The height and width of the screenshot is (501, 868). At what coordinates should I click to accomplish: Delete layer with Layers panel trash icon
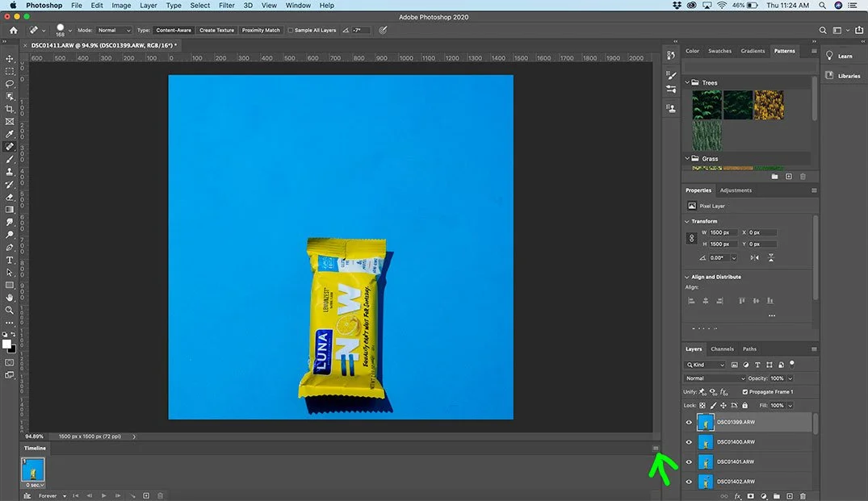coord(803,497)
